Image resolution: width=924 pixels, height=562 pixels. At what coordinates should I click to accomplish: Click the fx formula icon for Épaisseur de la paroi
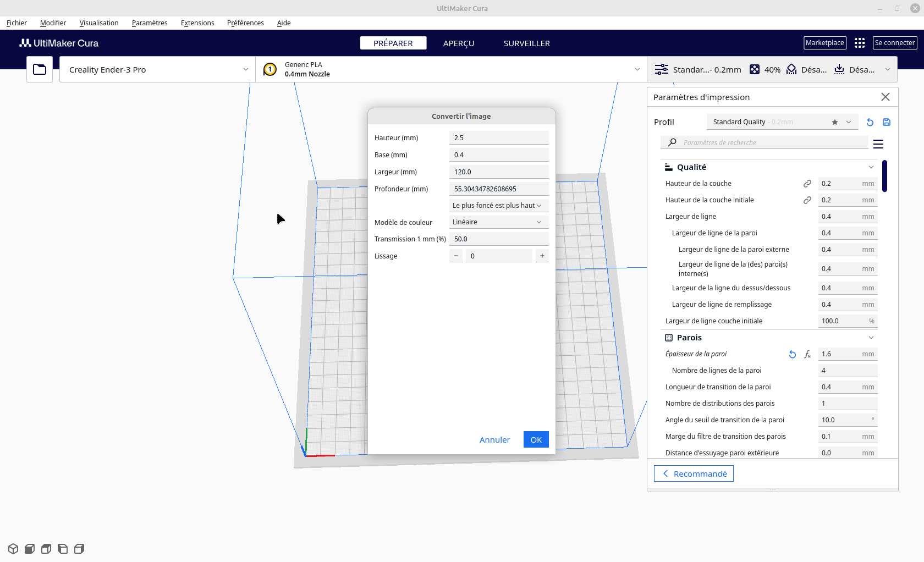coord(807,354)
